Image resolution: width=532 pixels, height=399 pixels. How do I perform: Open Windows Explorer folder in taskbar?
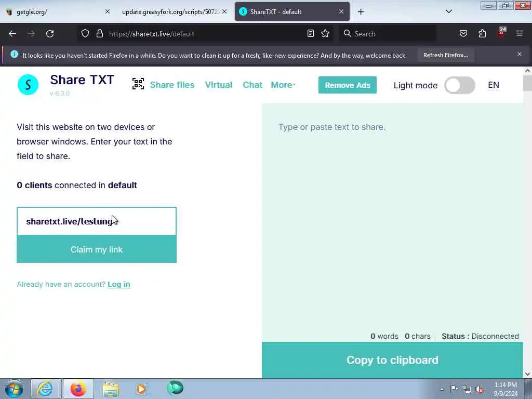[111, 389]
